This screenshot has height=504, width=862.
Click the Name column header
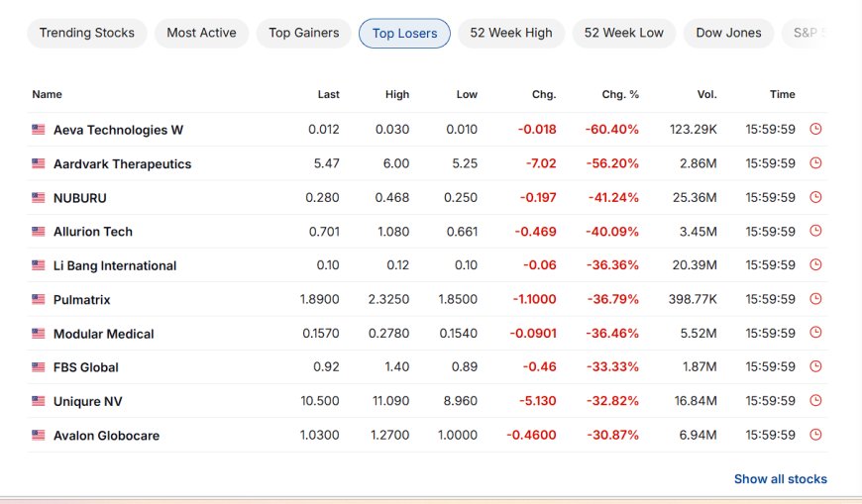pyautogui.click(x=47, y=94)
